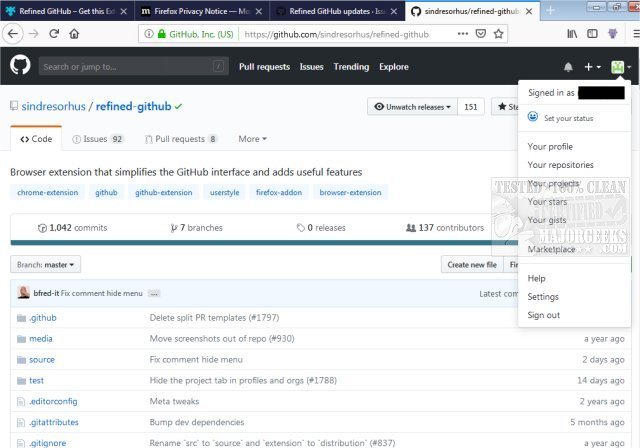Screen dimensions: 640x448
Task: Switch to Refined GitHub updates tab
Action: (x=338, y=11)
